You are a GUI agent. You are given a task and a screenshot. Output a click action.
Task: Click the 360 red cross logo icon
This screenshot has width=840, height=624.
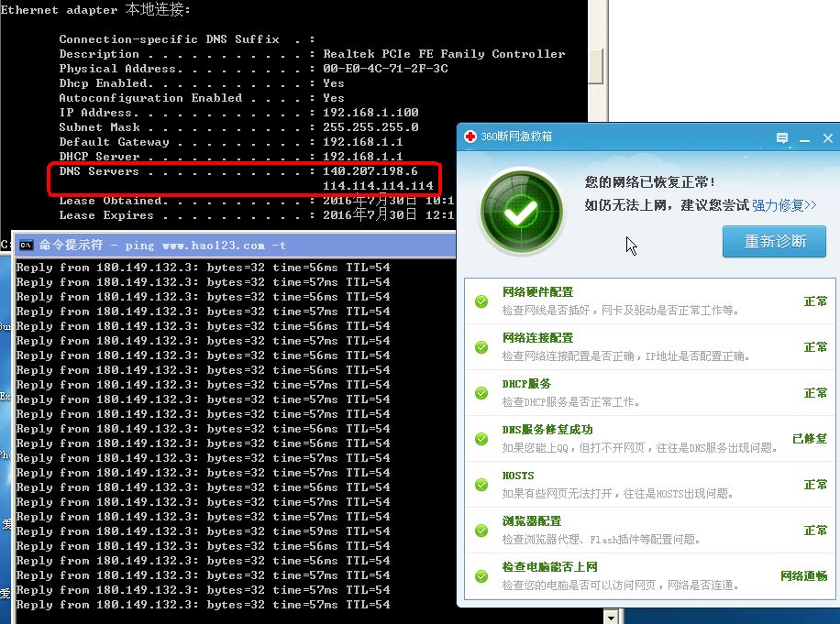(470, 137)
